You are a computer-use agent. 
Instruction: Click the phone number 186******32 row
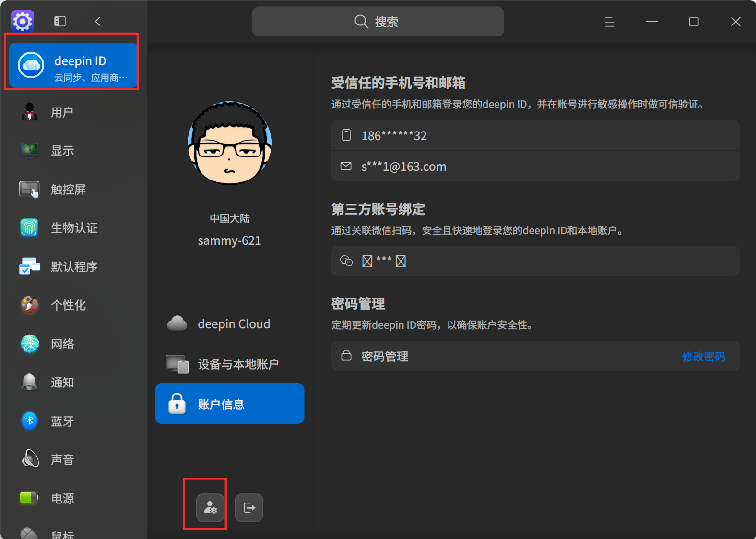click(535, 135)
